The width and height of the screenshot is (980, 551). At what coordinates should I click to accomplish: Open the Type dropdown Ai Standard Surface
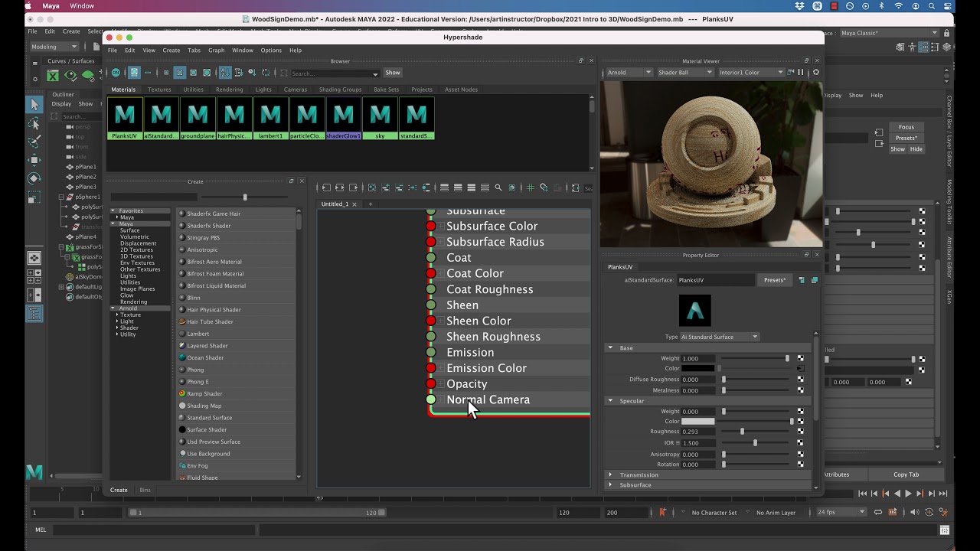pyautogui.click(x=719, y=337)
